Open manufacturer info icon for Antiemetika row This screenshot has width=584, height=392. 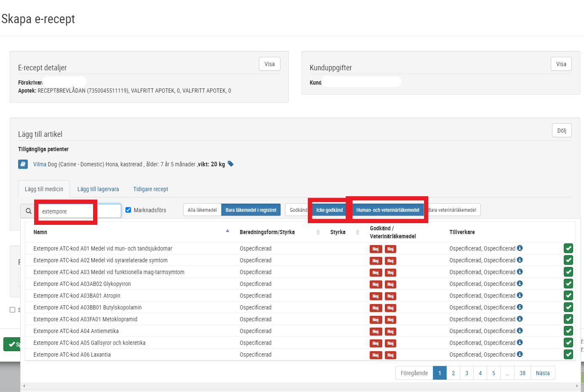click(x=520, y=331)
